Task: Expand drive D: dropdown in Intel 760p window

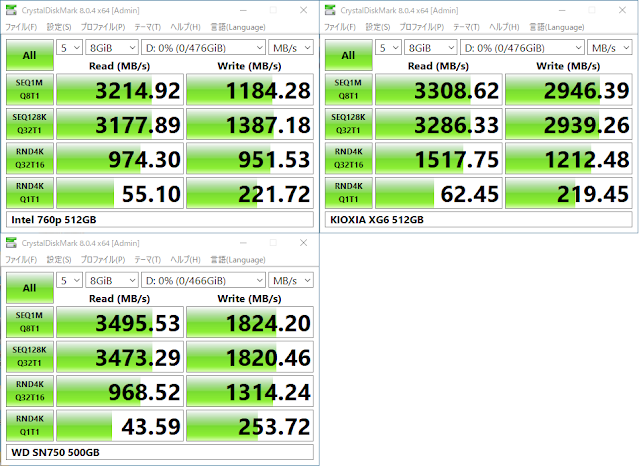Action: (x=203, y=48)
